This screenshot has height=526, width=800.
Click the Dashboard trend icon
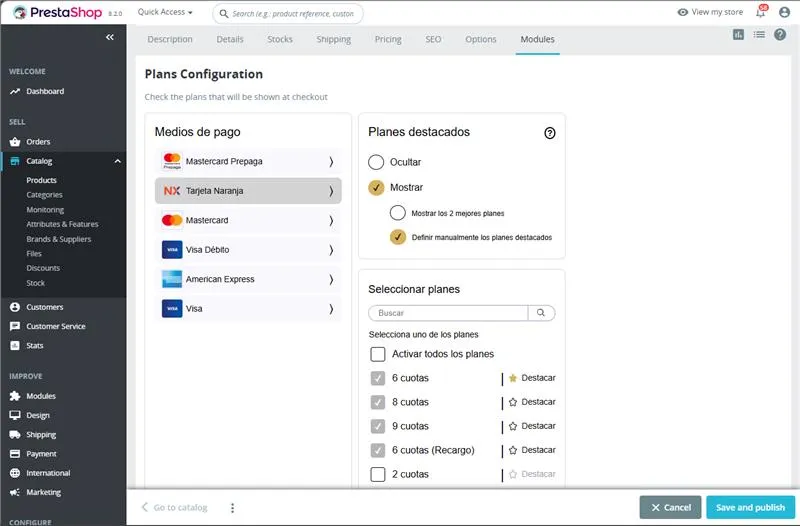coord(15,91)
